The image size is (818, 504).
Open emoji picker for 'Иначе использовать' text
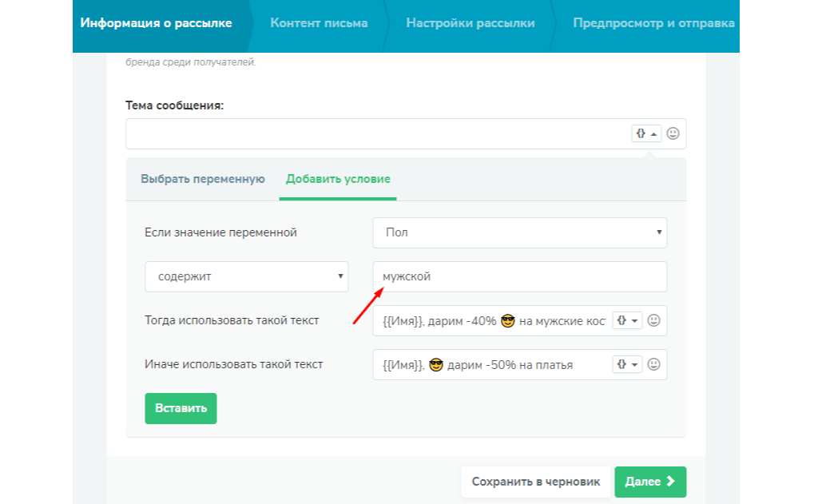(653, 364)
